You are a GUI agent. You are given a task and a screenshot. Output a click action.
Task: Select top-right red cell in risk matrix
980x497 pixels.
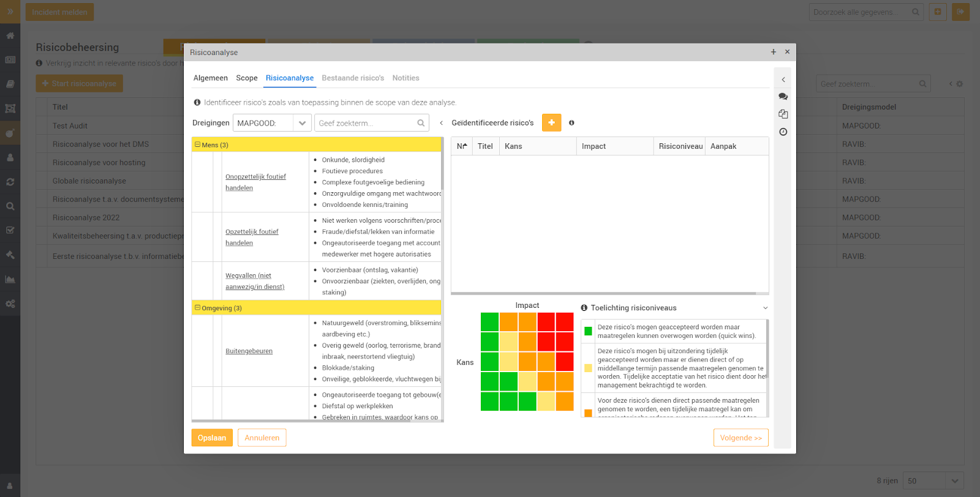(x=564, y=322)
